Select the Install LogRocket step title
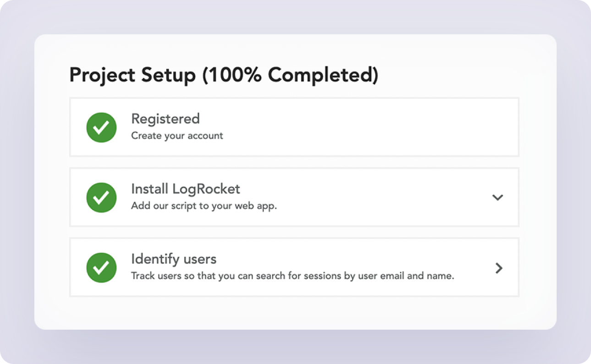The height and width of the screenshot is (364, 591). point(186,189)
